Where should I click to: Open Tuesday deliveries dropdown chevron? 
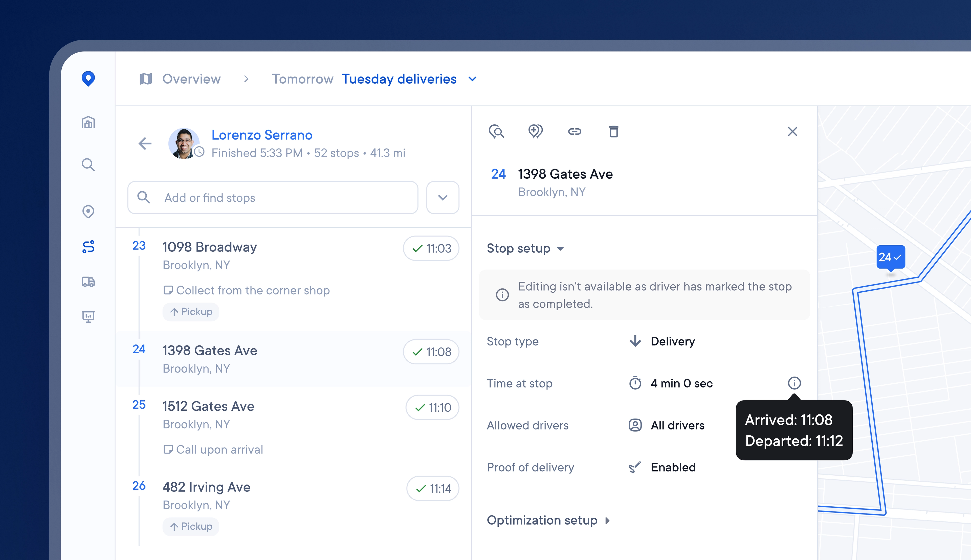[x=472, y=79]
